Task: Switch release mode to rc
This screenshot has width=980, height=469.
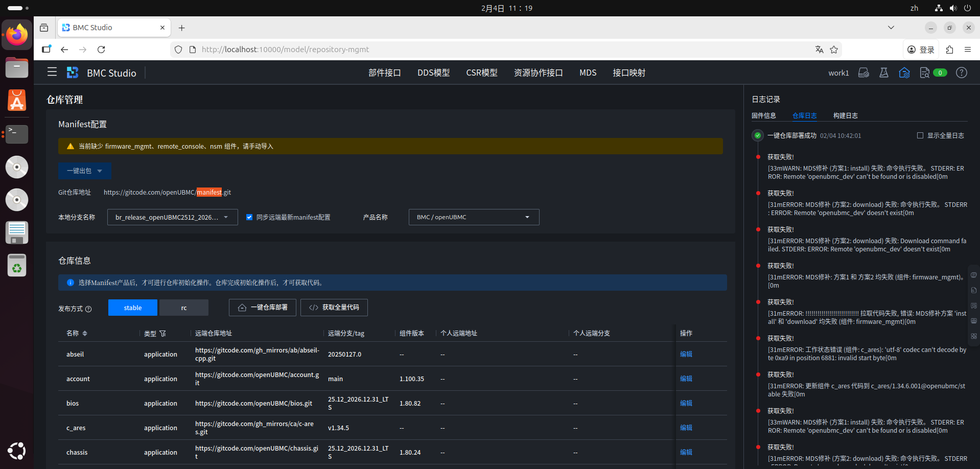Action: (x=183, y=308)
